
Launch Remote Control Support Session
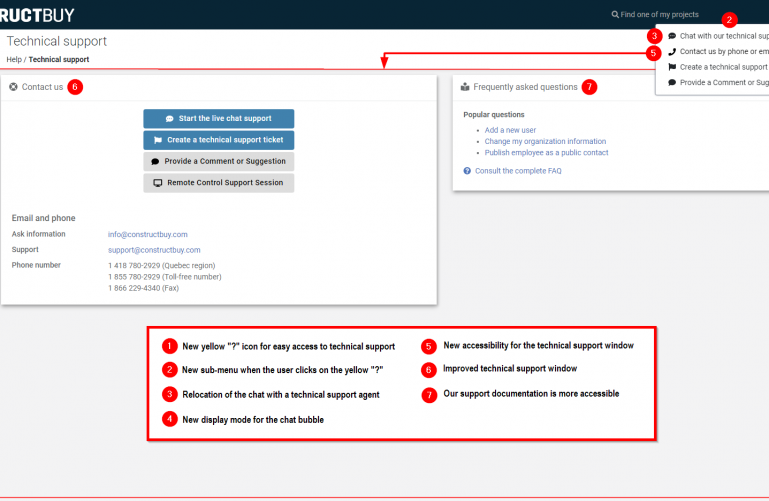(x=219, y=183)
